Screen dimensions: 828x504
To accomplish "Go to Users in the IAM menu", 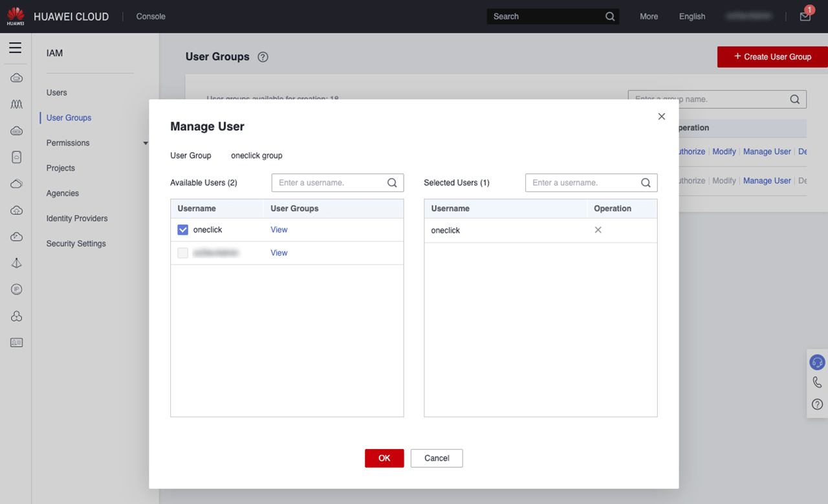I will [57, 93].
